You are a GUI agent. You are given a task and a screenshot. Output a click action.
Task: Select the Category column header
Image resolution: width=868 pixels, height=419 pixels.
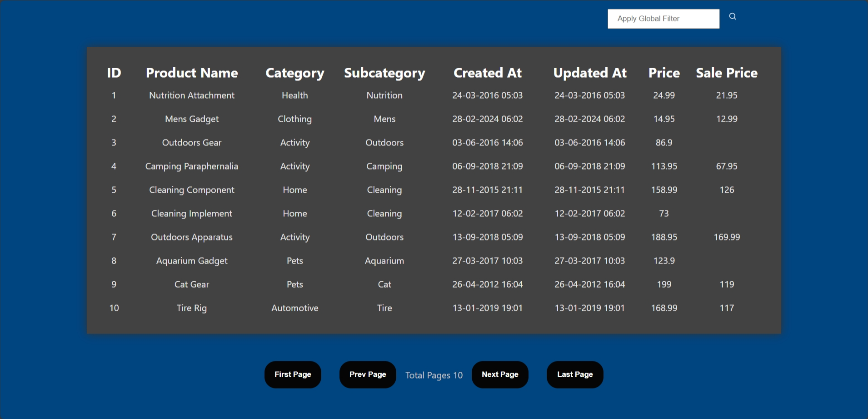tap(294, 73)
